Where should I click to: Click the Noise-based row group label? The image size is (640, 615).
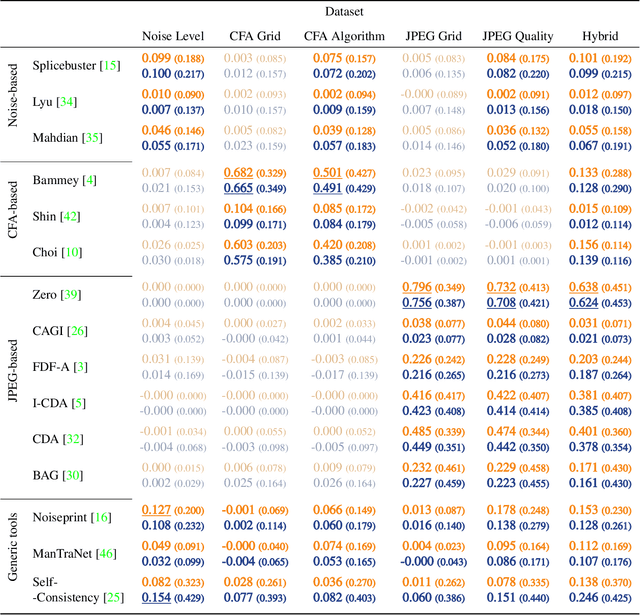13,95
